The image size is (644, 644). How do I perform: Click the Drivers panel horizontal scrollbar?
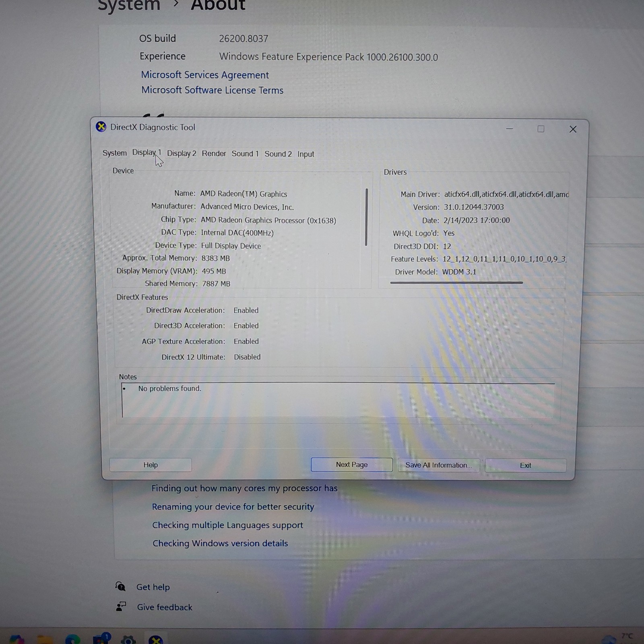tap(456, 283)
